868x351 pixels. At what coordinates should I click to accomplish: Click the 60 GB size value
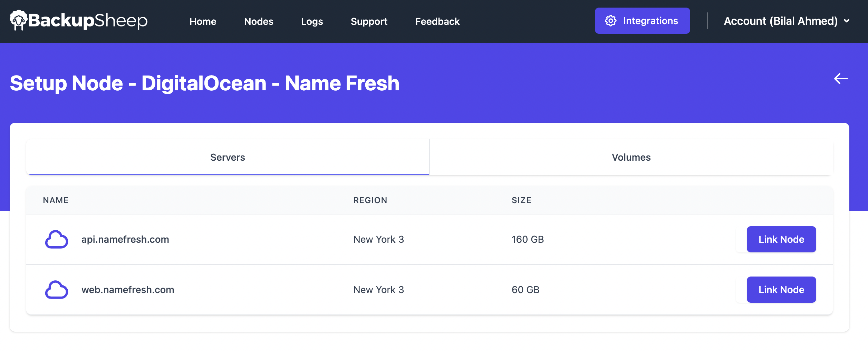(x=525, y=290)
